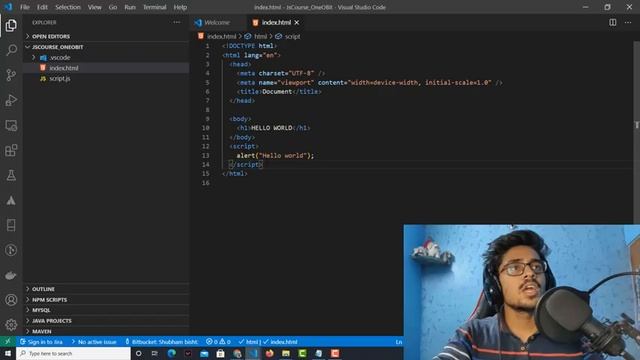This screenshot has width=640, height=360.
Task: Open Microsoft Store from taskbar
Action: (220, 353)
